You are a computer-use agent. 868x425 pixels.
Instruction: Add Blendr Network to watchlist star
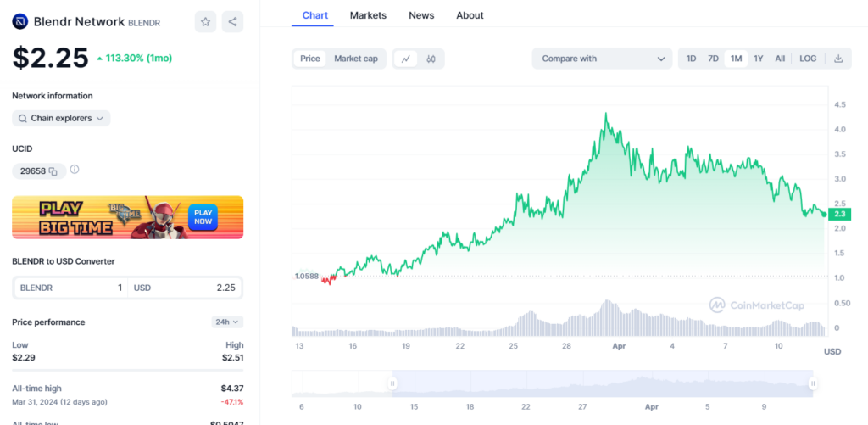coord(205,21)
